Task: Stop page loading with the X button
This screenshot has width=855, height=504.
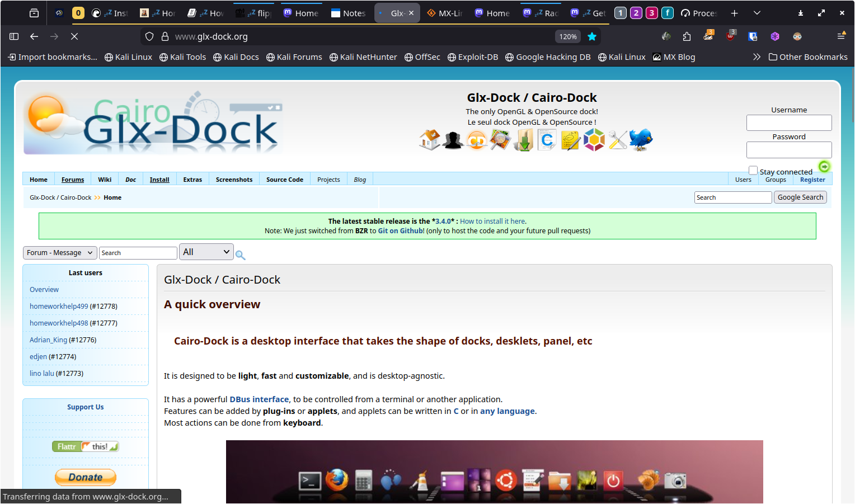Action: point(74,36)
